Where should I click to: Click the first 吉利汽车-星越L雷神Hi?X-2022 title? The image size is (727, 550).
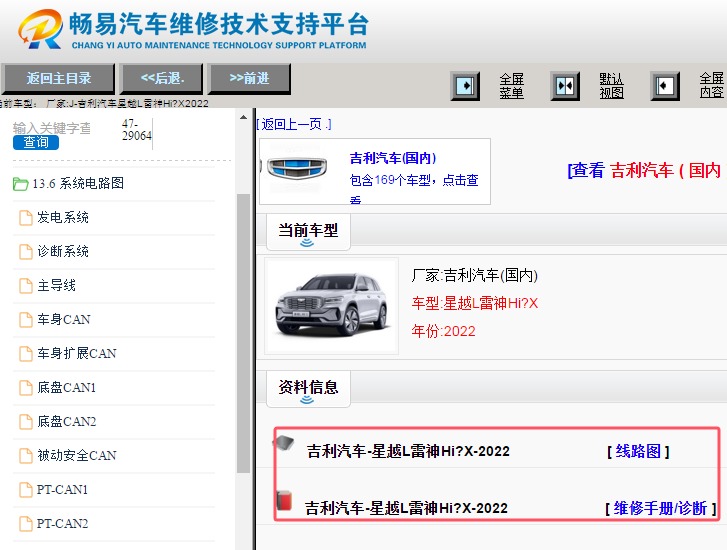tap(408, 451)
